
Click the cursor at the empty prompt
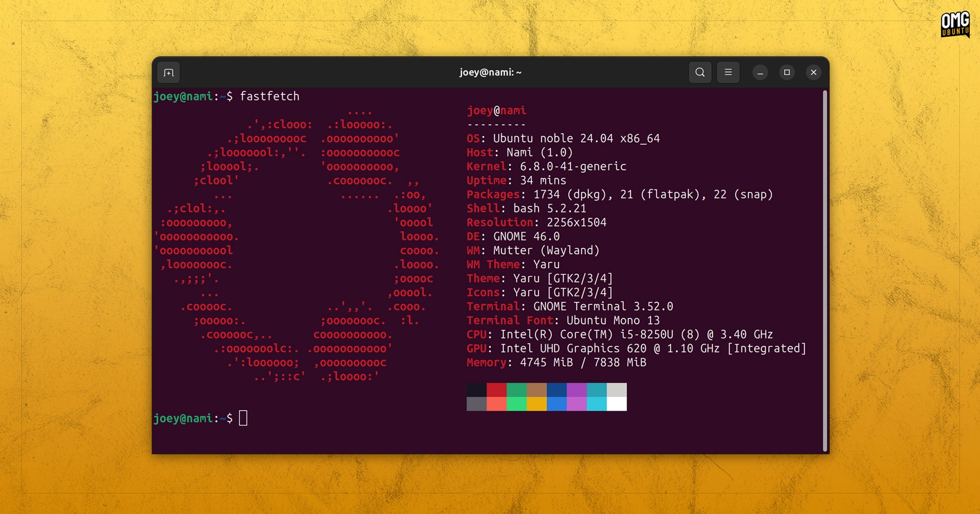tap(243, 418)
